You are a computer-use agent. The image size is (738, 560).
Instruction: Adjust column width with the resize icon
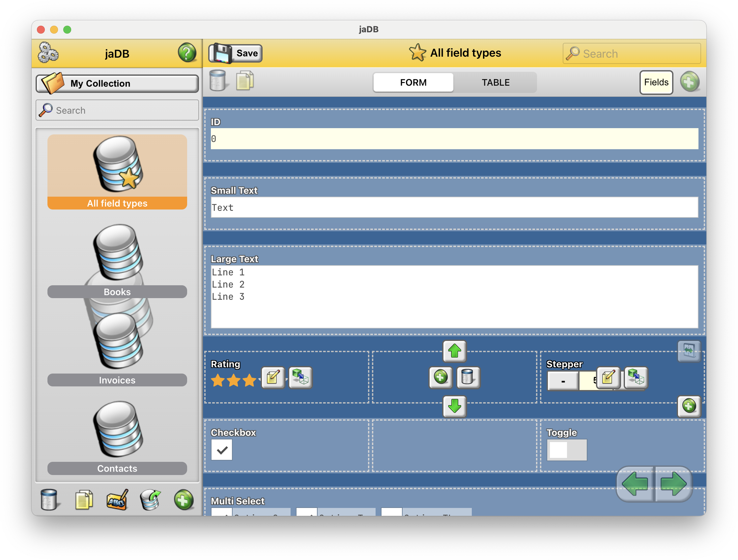[689, 350]
